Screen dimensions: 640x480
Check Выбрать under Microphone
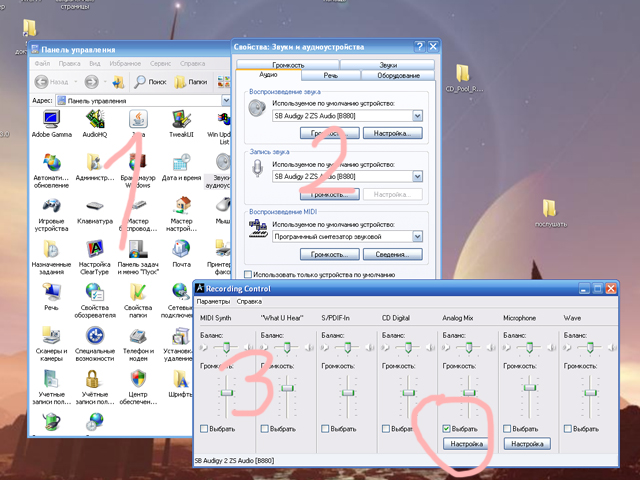(x=506, y=429)
